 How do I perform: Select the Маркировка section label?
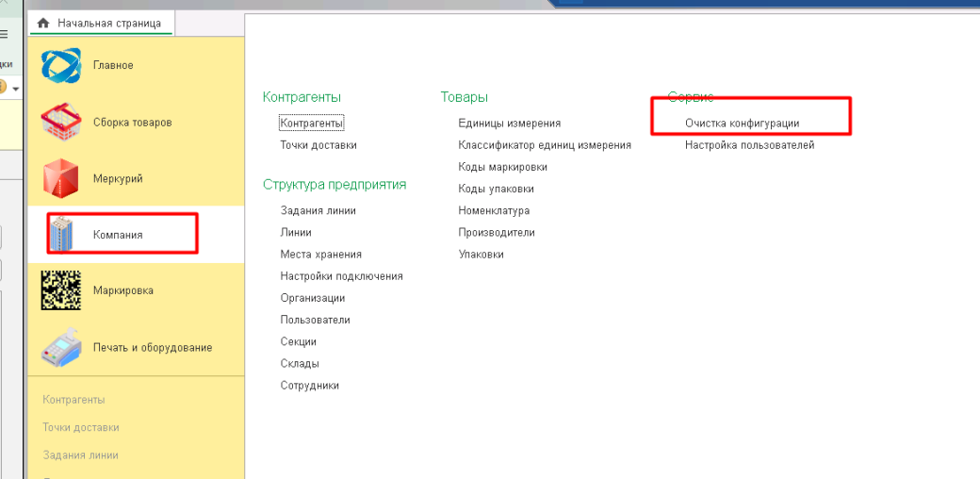tap(123, 290)
